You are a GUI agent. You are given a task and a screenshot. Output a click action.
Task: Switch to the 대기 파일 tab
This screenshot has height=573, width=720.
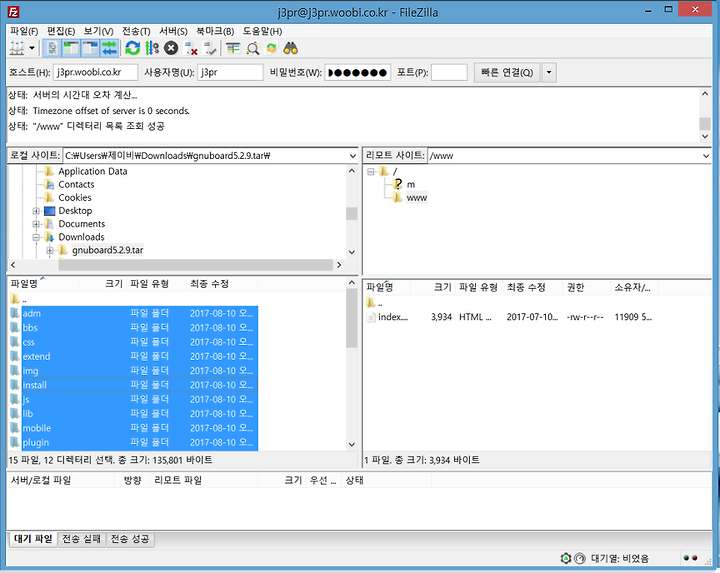coord(33,539)
